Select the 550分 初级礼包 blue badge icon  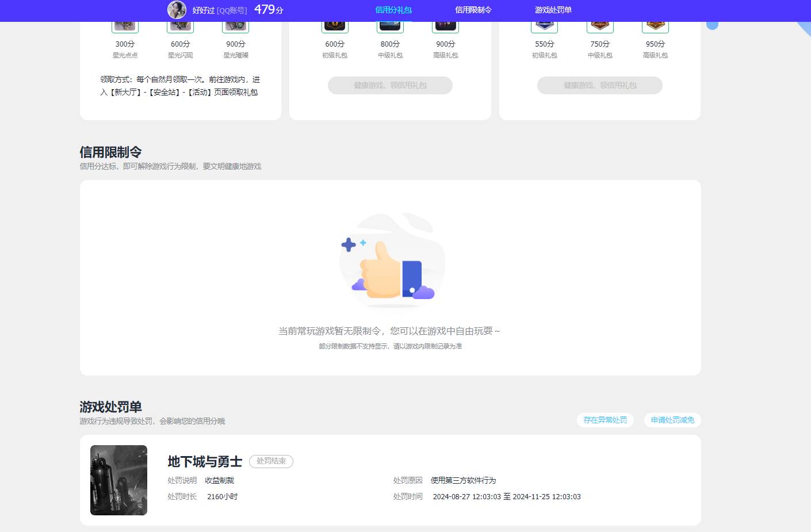click(x=544, y=23)
